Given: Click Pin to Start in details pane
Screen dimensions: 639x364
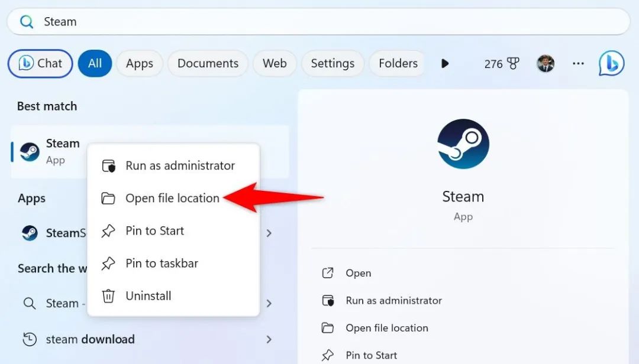Looking at the screenshot, I should [x=371, y=356].
